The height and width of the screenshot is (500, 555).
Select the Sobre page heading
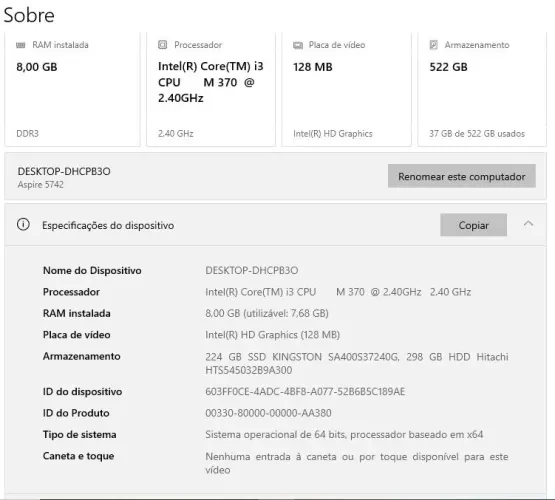(x=29, y=15)
